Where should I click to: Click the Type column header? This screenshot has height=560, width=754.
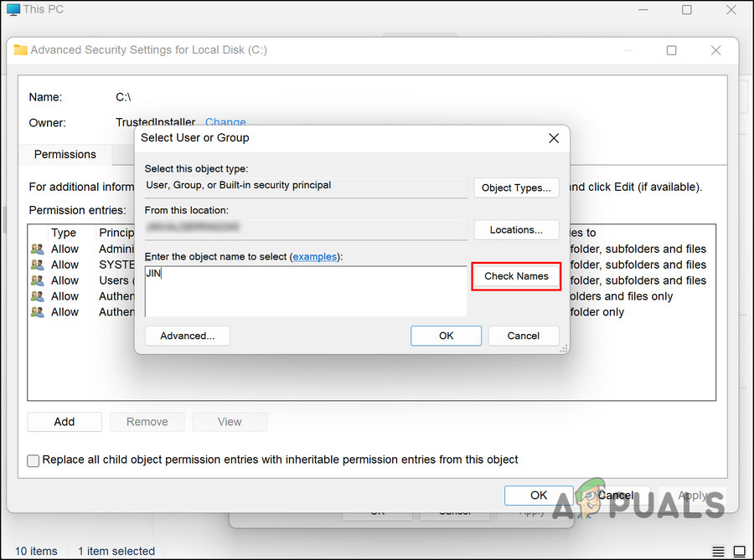(64, 233)
